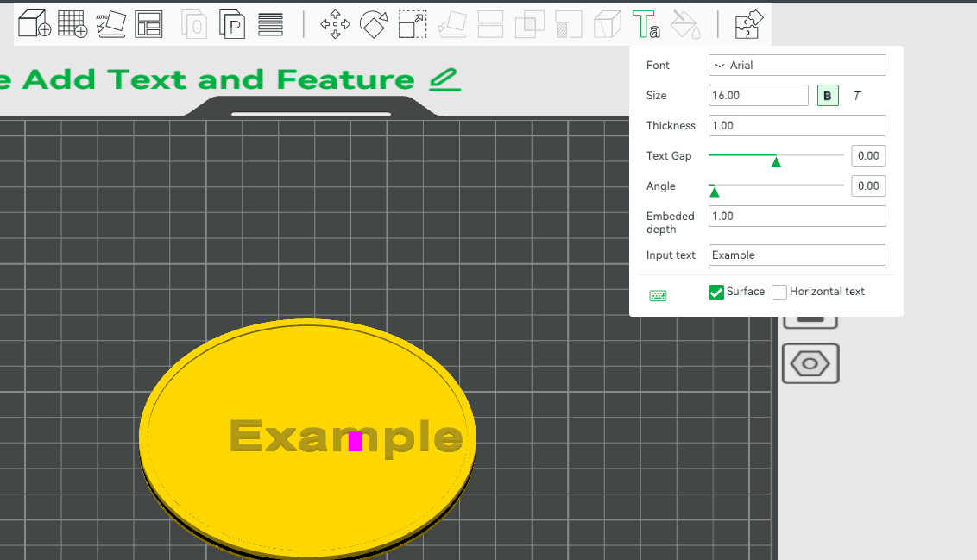Image resolution: width=977 pixels, height=560 pixels.
Task: Select the Rotate tool icon
Action: (374, 24)
